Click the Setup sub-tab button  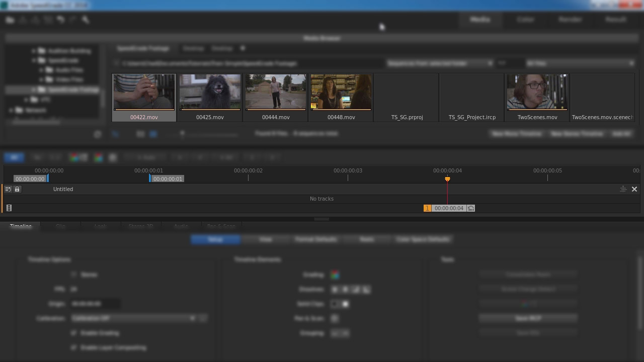click(215, 239)
